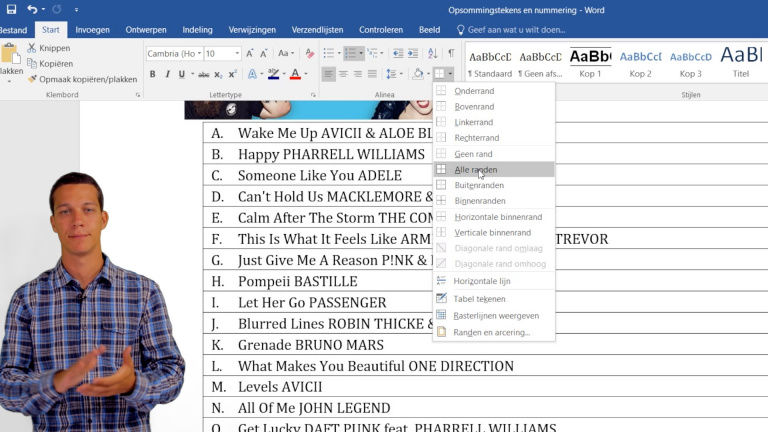768x432 pixels.
Task: Toggle the underline formatting button
Action: point(183,74)
